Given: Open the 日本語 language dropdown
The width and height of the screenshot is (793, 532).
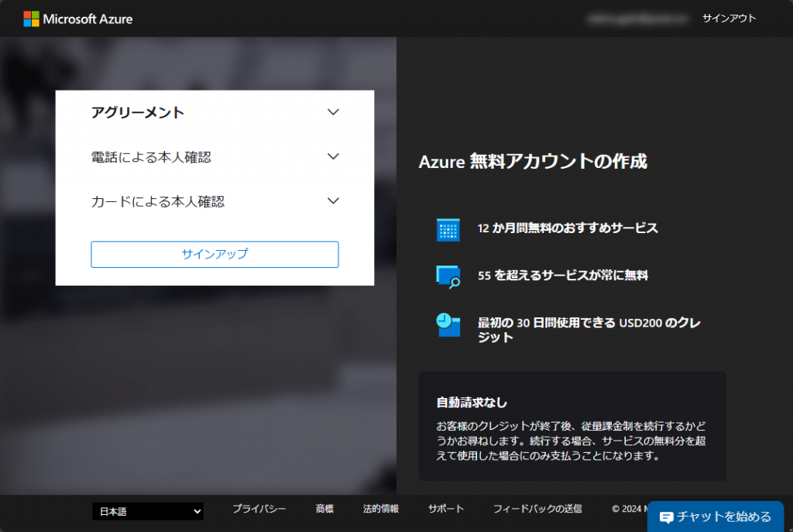Looking at the screenshot, I should pos(148,511).
